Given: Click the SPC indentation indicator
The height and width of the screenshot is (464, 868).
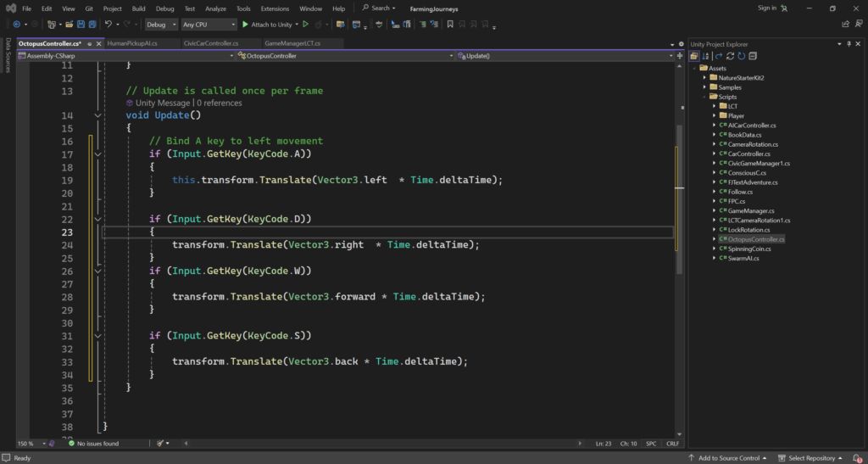Looking at the screenshot, I should point(651,444).
